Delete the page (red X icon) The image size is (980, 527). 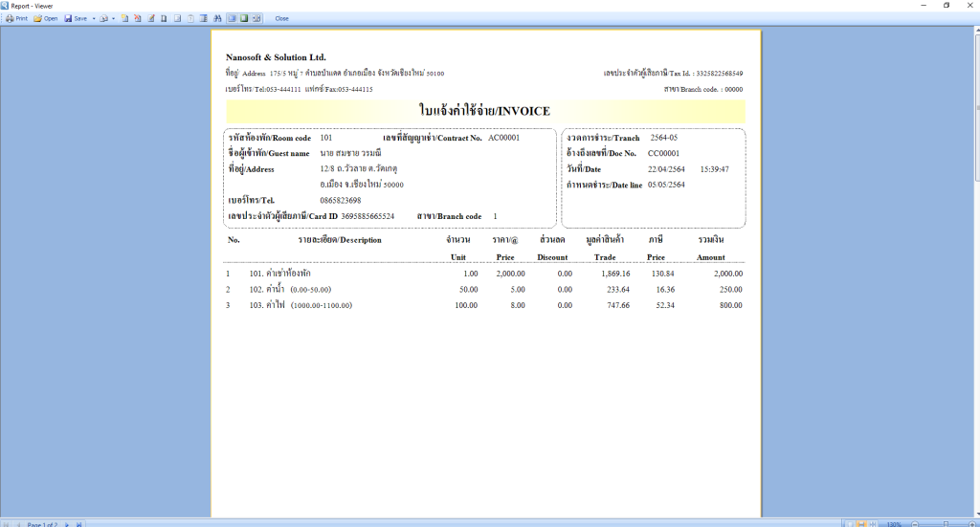coord(138,19)
